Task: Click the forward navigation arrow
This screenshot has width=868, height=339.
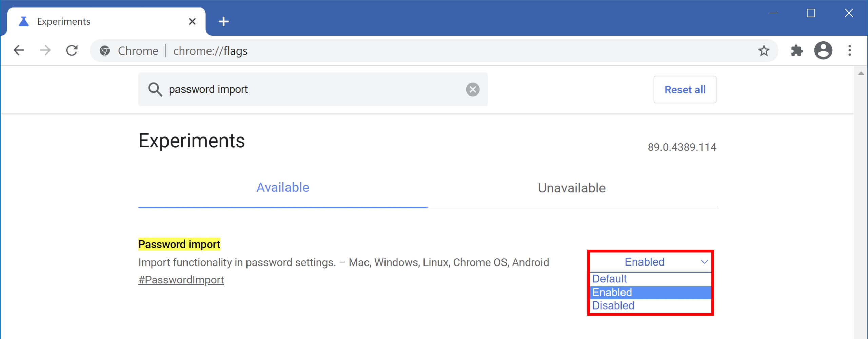Action: [x=45, y=50]
